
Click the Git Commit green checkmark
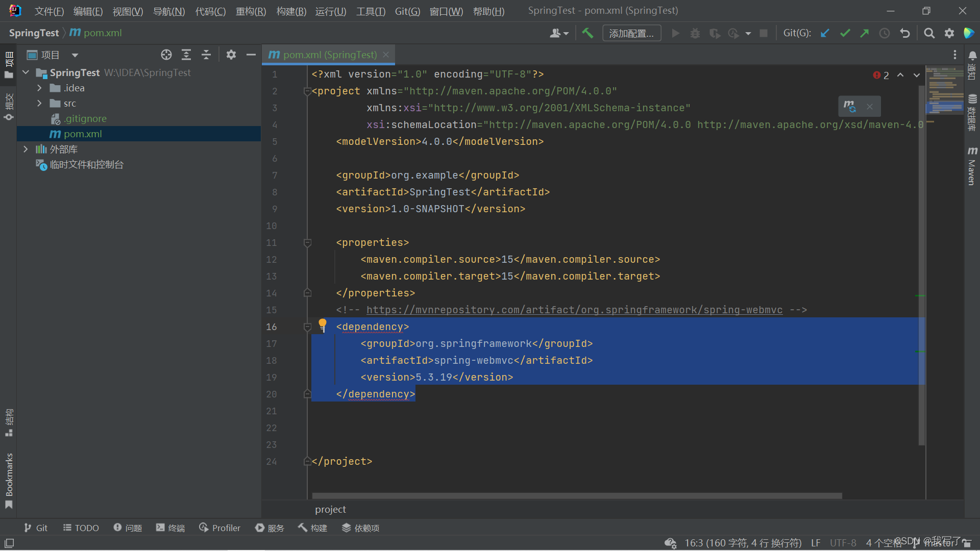point(845,33)
